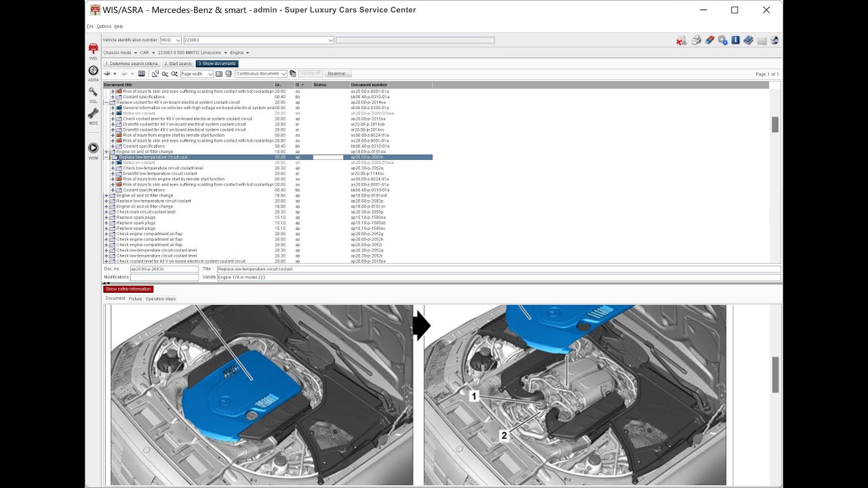Collapse Replace low-temperature circuit cool. tree node
Image resolution: width=868 pixels, height=488 pixels.
pos(106,157)
